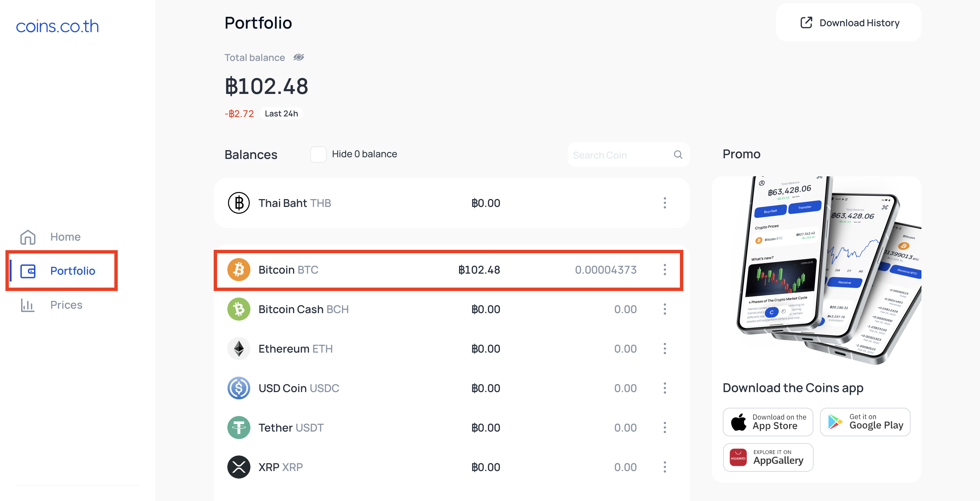Click the Download the Coins app heading
980x501 pixels.
pos(793,388)
